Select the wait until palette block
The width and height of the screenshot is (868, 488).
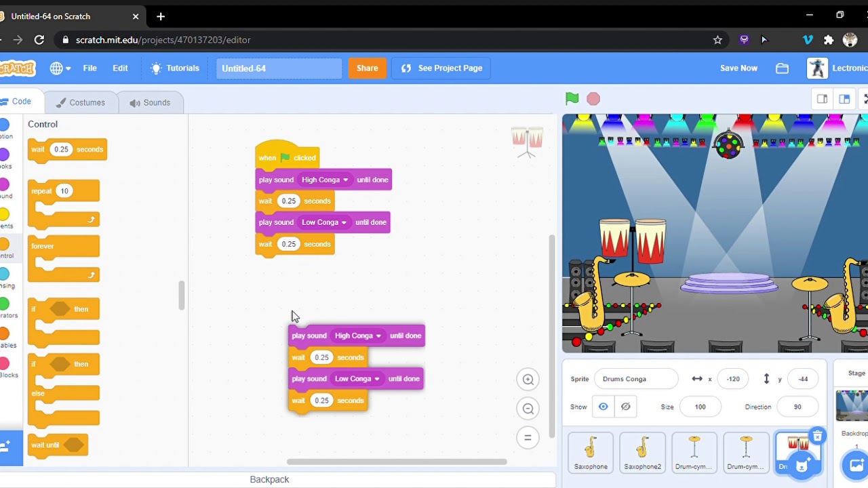click(58, 445)
